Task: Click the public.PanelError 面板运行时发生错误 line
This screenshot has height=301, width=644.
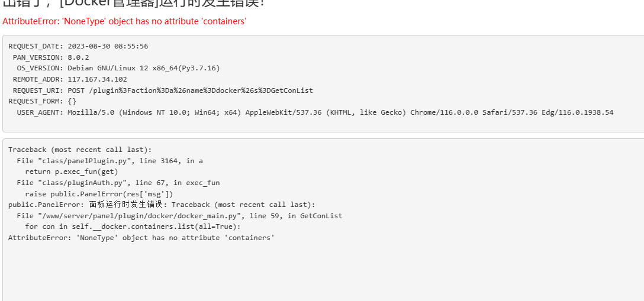Action: coord(162,205)
